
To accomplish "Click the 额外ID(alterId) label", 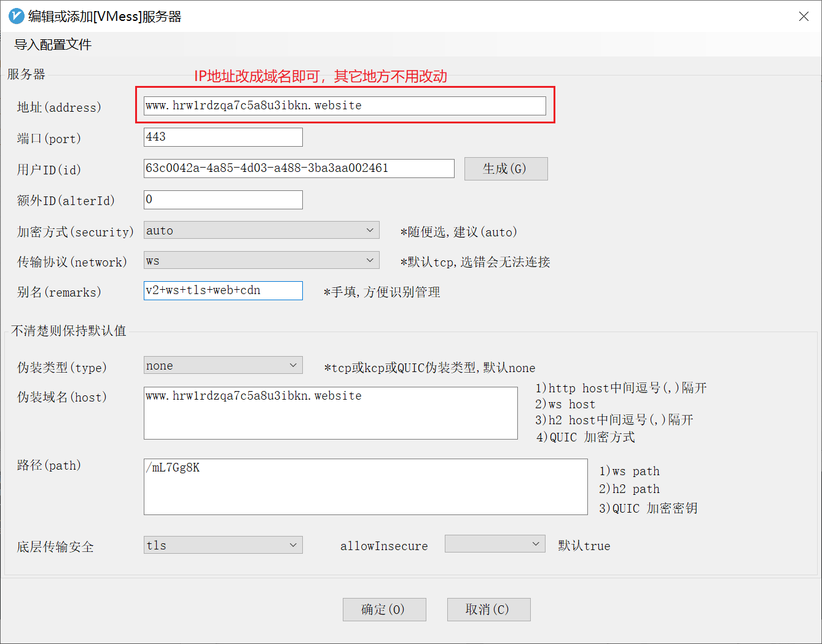I will [66, 201].
